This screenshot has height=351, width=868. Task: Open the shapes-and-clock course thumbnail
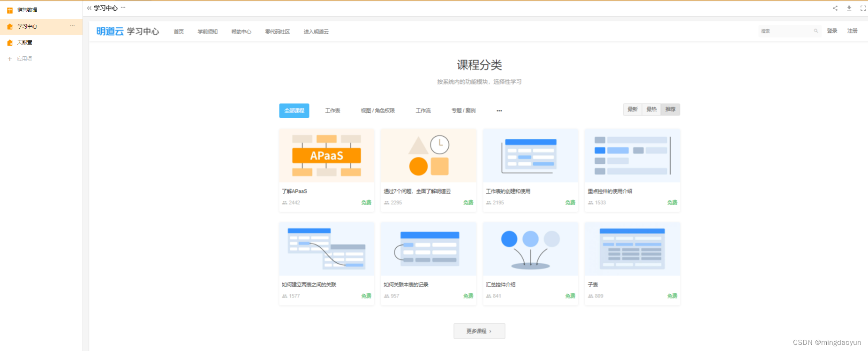tap(429, 156)
